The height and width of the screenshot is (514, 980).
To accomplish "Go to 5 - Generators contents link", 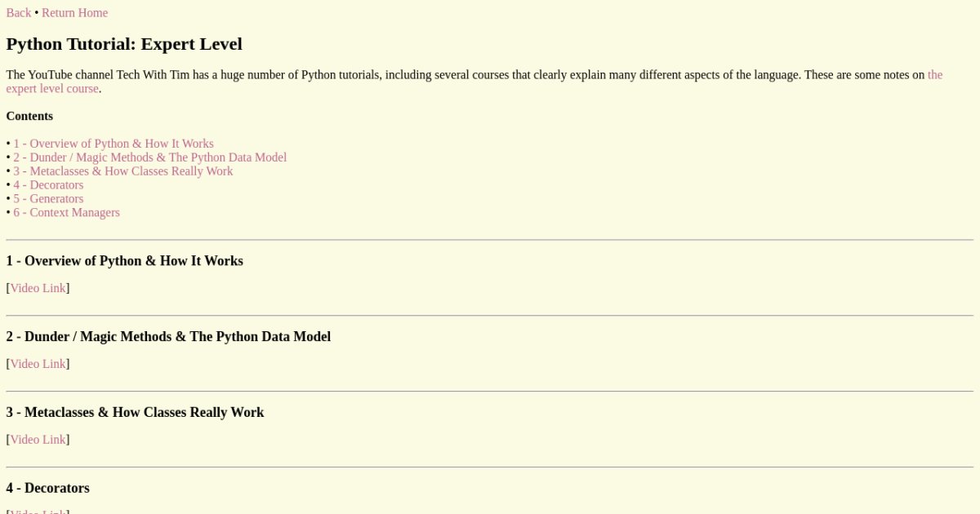I will pos(48,199).
